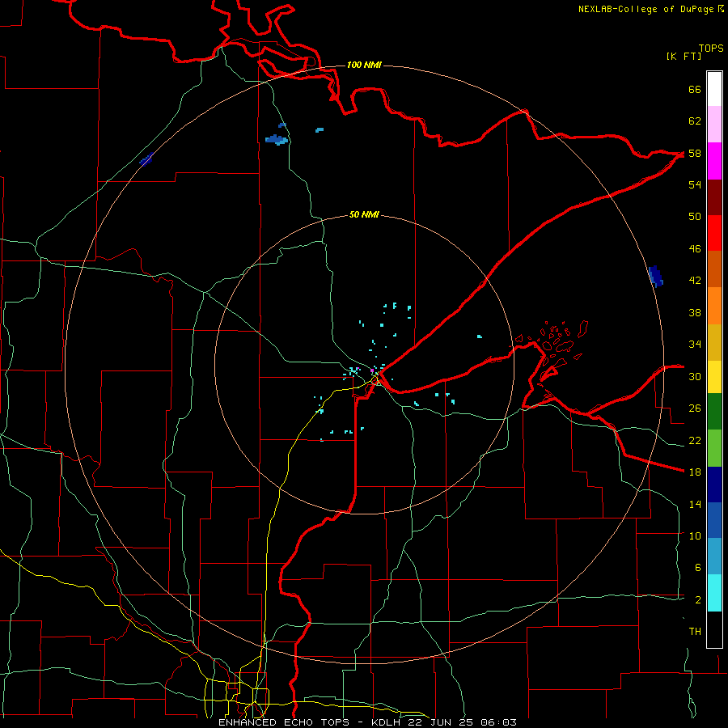The height and width of the screenshot is (728, 728).
Task: Click the '30' scale label
Action: (x=695, y=376)
